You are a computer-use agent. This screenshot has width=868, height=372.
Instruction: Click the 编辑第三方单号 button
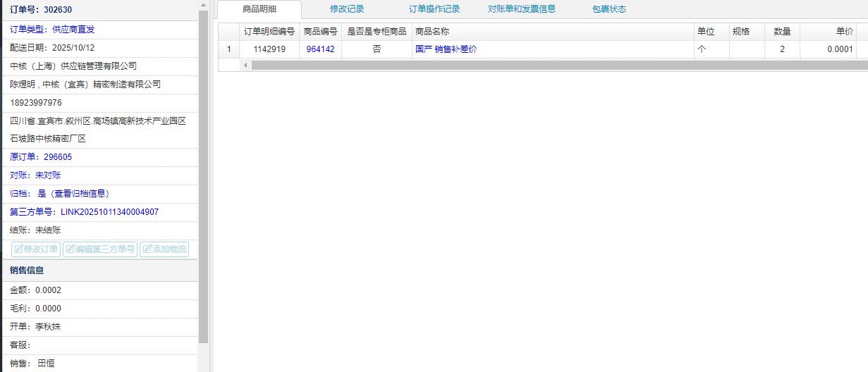pos(99,249)
